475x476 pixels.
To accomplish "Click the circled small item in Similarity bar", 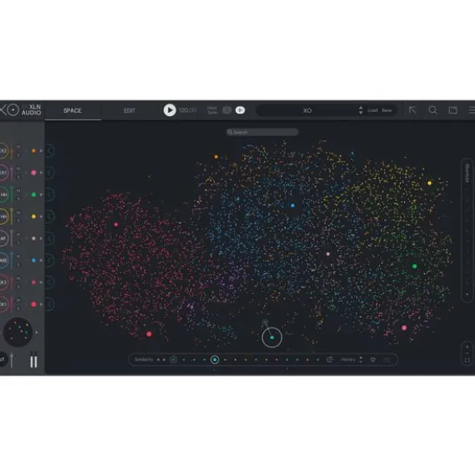I will [x=173, y=360].
